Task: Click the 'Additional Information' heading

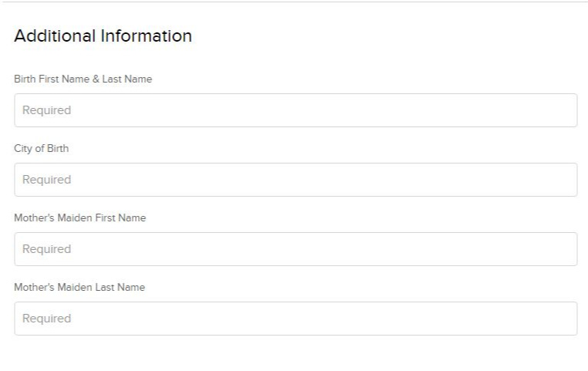Action: pyautogui.click(x=103, y=36)
